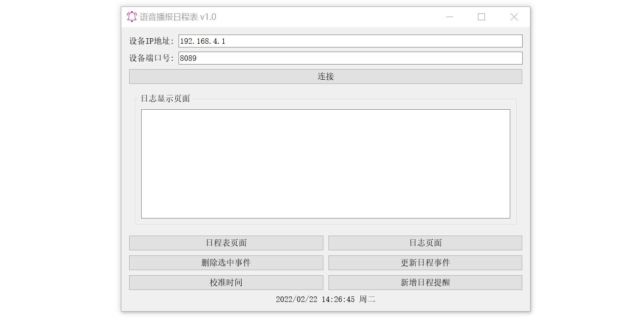Screen dimensions: 644x325
Task: Click the bell icon in the title bar
Action: pyautogui.click(x=131, y=17)
